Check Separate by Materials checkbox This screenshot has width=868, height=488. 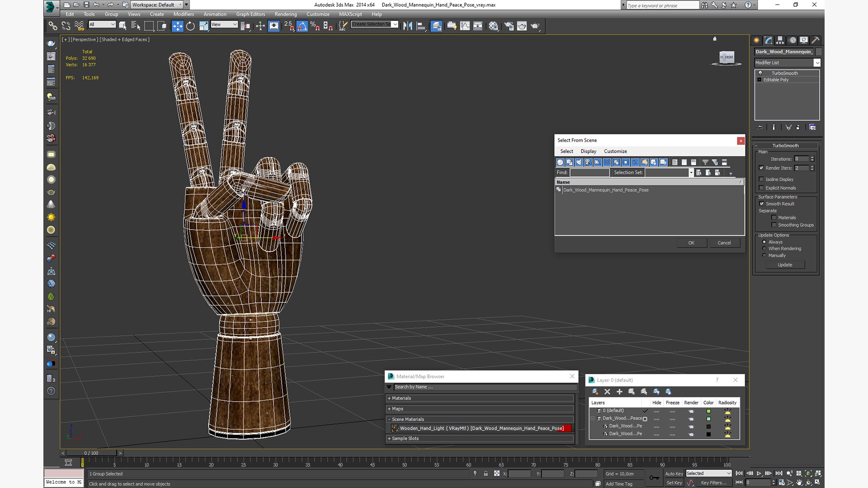(x=774, y=218)
